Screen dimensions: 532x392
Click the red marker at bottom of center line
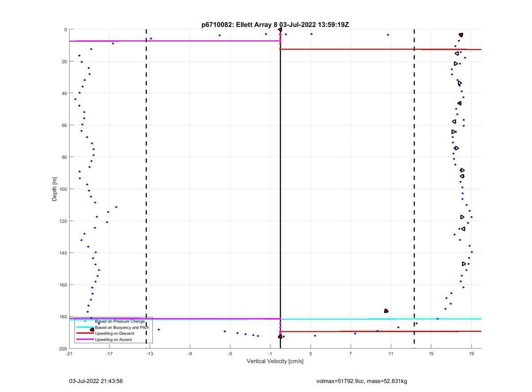280,337
